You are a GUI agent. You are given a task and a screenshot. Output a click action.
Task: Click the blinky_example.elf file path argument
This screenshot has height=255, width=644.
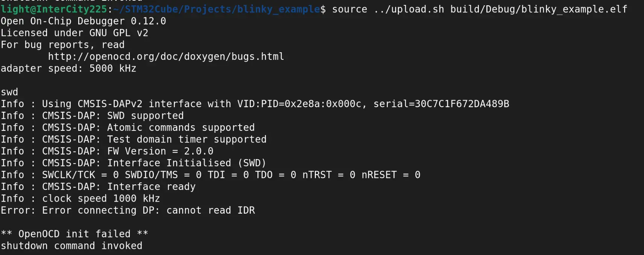coord(539,9)
